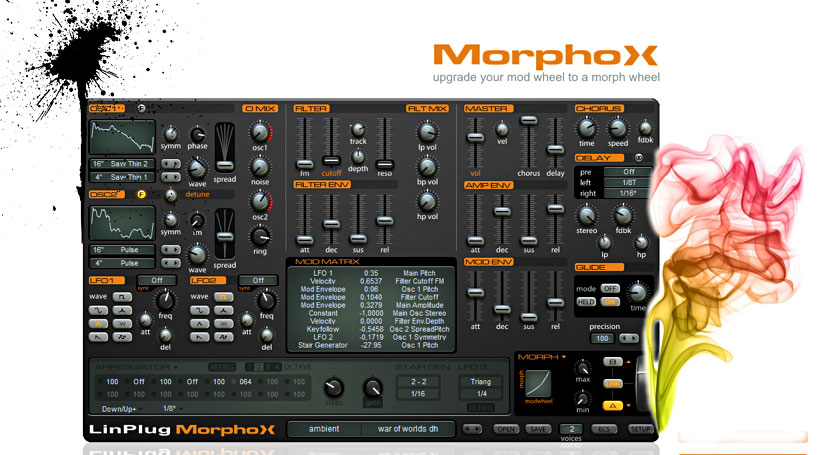Click the ring modulation knob

coord(260,237)
